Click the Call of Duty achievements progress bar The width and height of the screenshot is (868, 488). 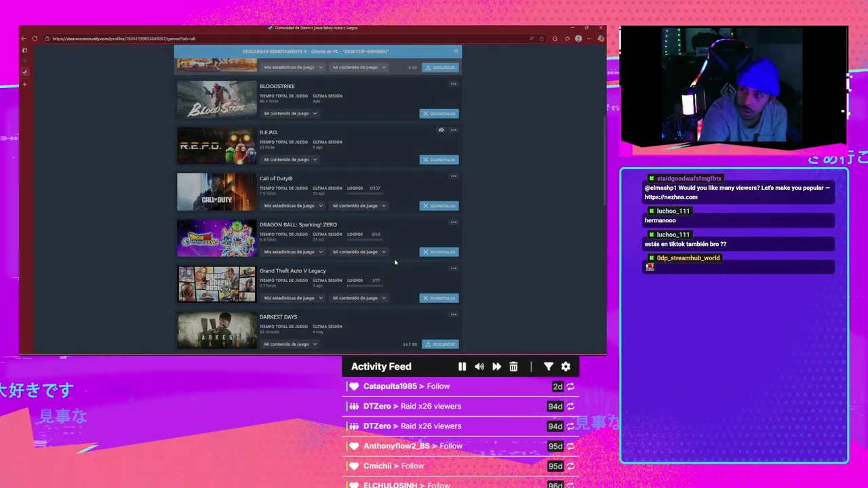365,194
